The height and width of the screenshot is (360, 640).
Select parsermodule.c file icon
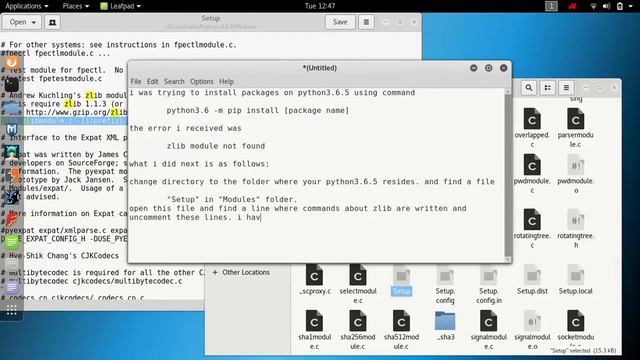coord(576,119)
